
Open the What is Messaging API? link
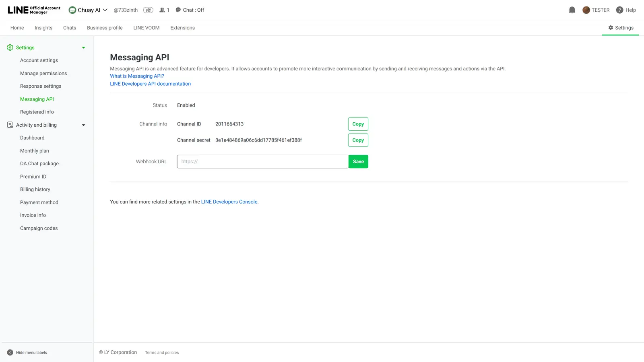point(137,76)
